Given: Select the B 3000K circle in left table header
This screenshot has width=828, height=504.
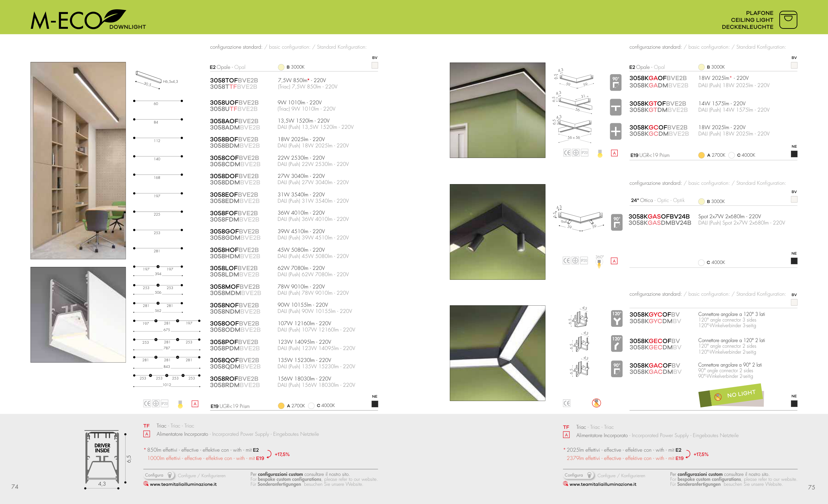Looking at the screenshot, I should [281, 67].
